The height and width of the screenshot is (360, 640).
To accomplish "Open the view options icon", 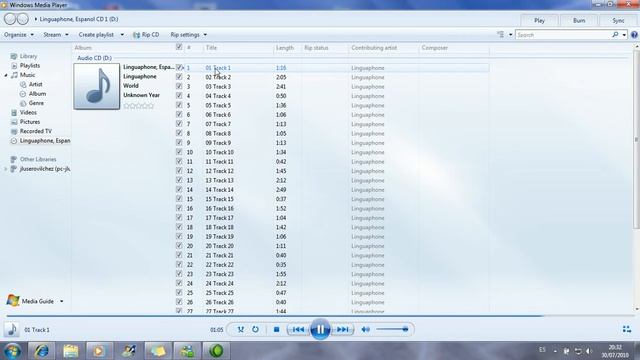I will click(x=500, y=35).
